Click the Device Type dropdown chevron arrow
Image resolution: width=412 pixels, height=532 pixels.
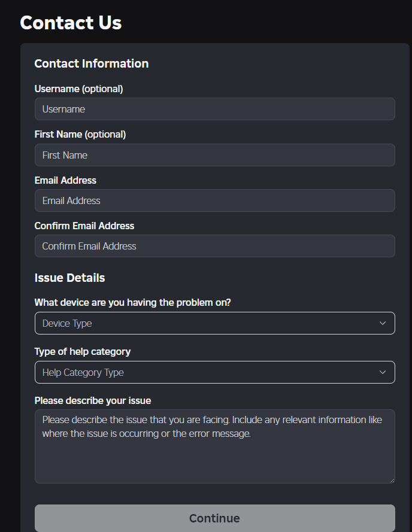(383, 323)
